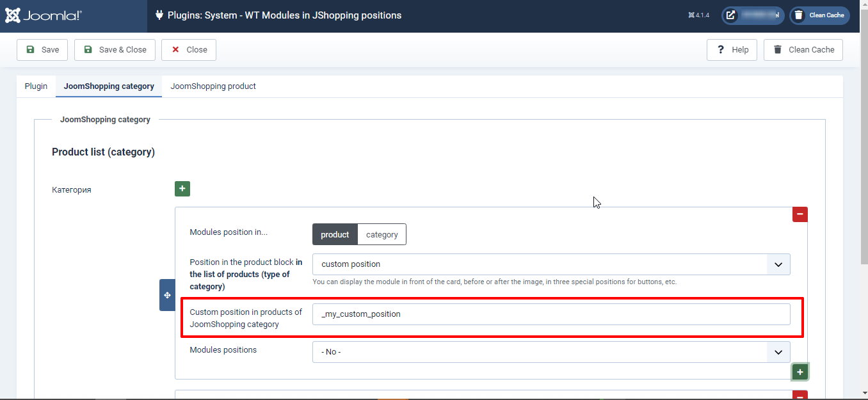The width and height of the screenshot is (868, 400).
Task: Open the JoomShopping product tab
Action: pyautogui.click(x=213, y=86)
